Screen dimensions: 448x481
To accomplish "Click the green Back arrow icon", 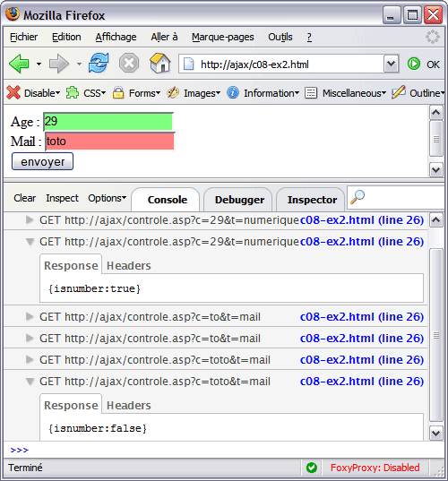I will pyautogui.click(x=19, y=64).
